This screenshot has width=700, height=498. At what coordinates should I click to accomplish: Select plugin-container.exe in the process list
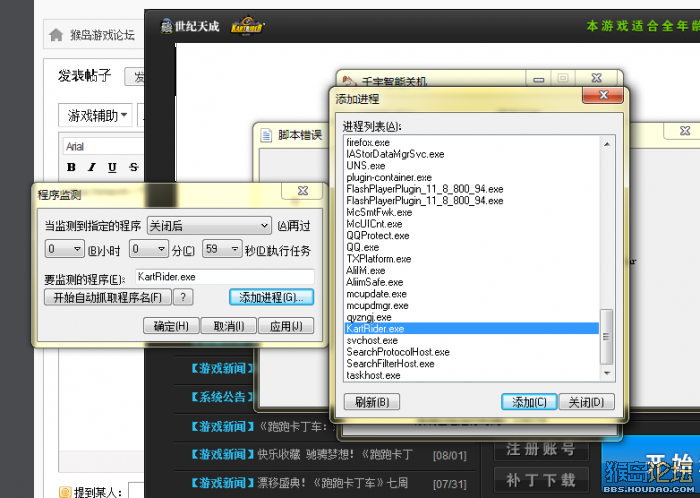472,177
